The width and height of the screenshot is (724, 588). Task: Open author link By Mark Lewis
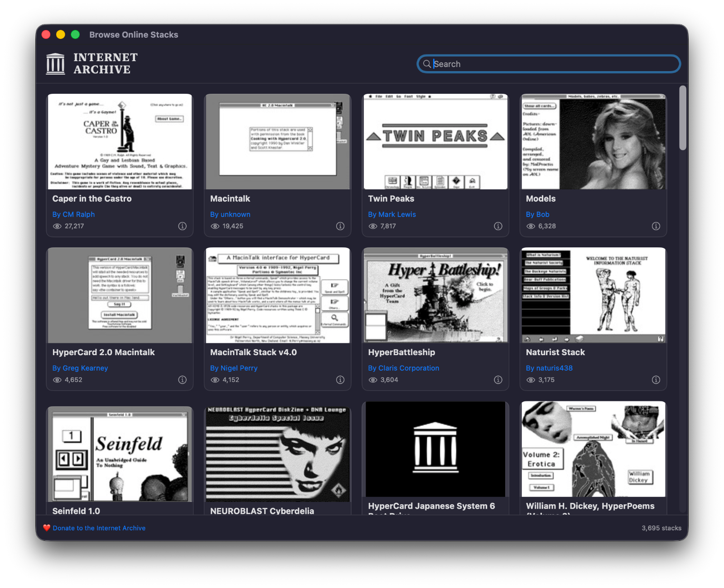pos(392,214)
